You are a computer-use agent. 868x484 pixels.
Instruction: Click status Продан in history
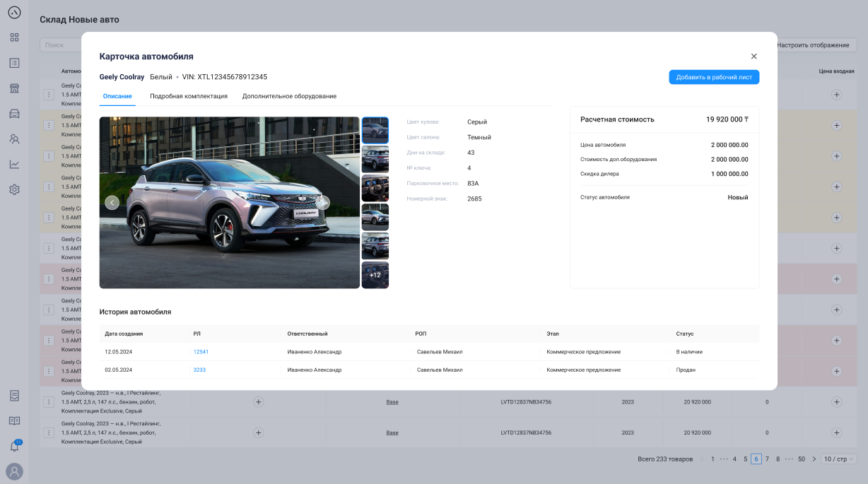point(686,370)
